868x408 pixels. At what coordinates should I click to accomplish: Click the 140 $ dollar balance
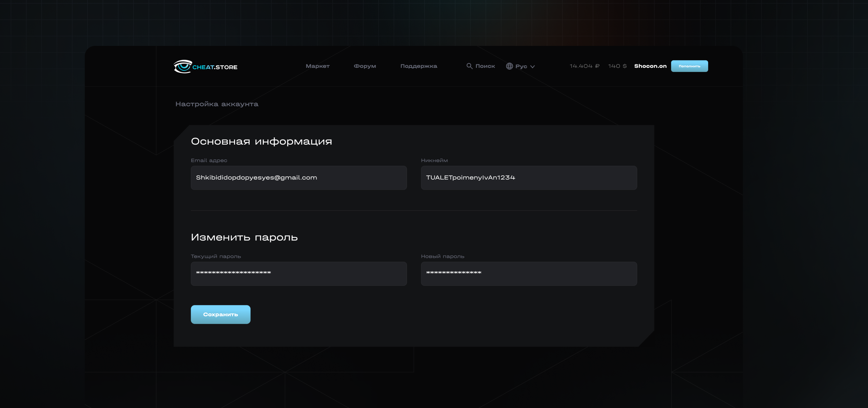coord(617,66)
